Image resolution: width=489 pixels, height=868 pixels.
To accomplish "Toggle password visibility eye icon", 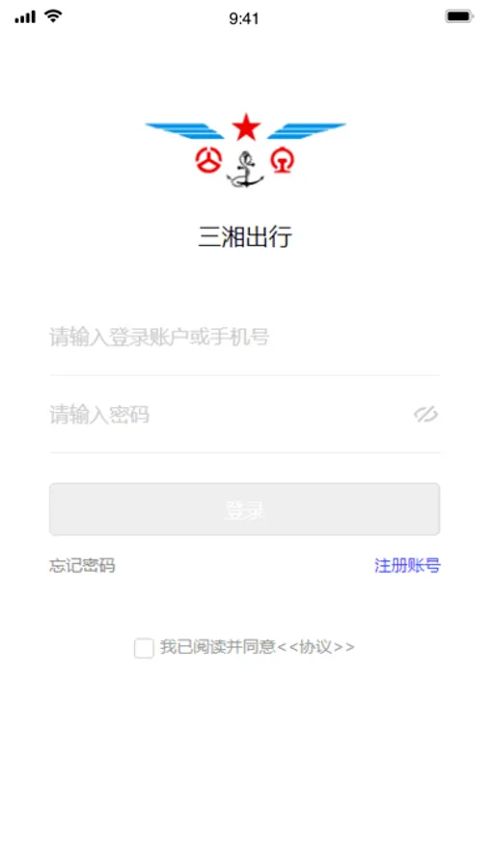I will [x=426, y=414].
